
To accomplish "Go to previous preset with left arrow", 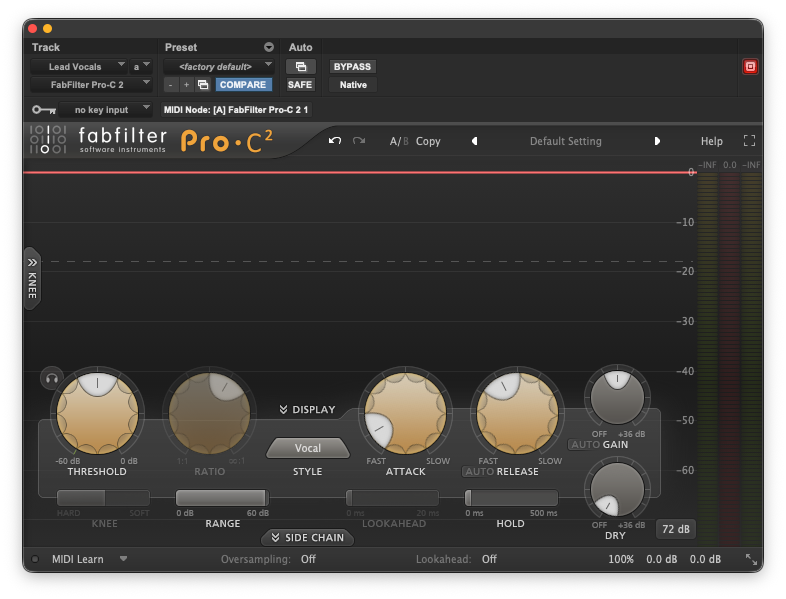I will pyautogui.click(x=474, y=141).
